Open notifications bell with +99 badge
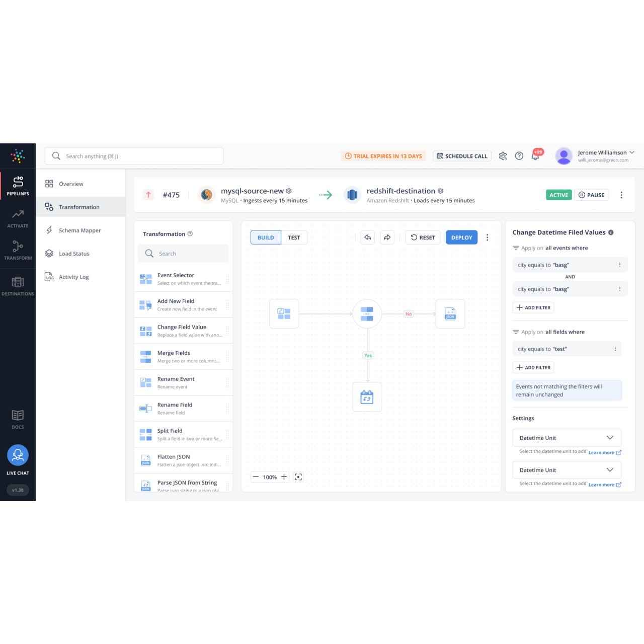644x644 pixels. (x=535, y=156)
